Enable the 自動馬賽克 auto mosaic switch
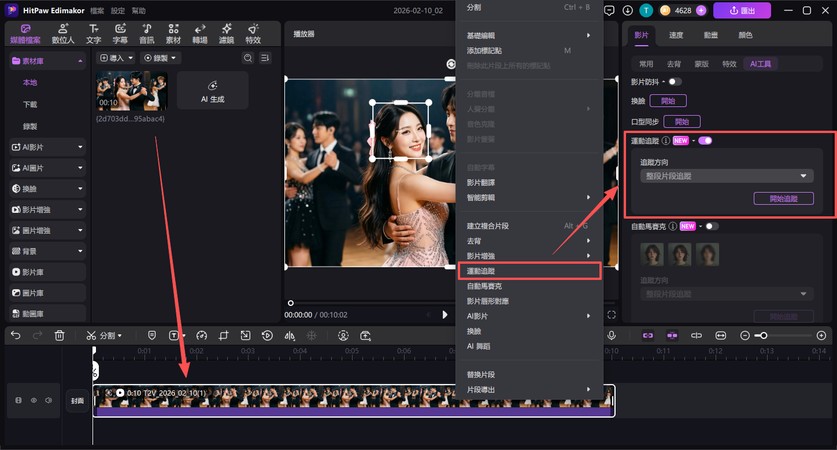The height and width of the screenshot is (450, 837). (x=712, y=226)
